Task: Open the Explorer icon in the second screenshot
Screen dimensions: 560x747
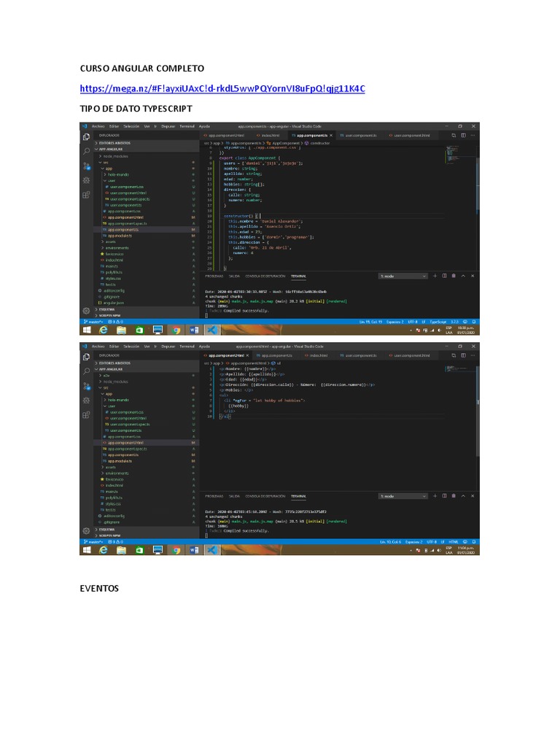Action: tap(86, 357)
